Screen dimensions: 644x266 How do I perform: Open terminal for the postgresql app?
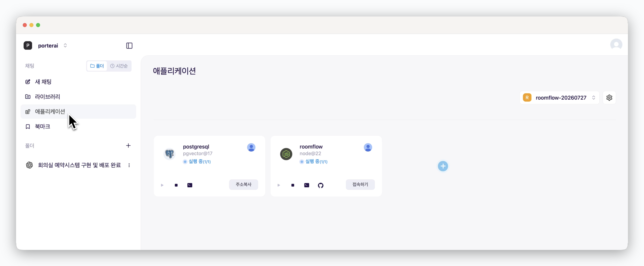click(190, 185)
